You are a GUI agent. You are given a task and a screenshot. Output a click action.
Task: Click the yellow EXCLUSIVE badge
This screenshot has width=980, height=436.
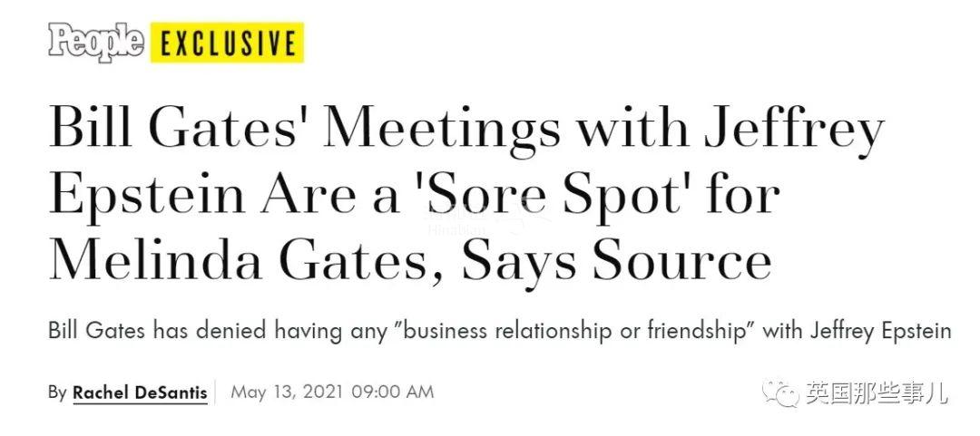click(227, 43)
